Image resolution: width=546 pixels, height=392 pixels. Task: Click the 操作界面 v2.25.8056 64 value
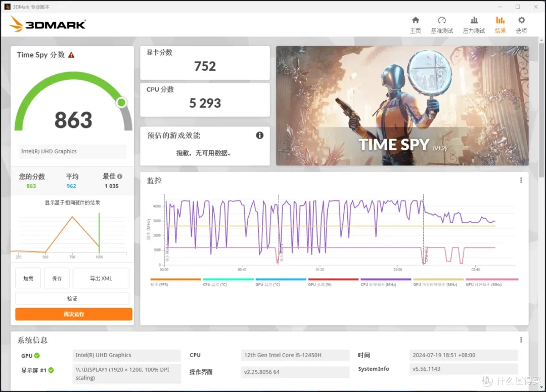(x=295, y=372)
